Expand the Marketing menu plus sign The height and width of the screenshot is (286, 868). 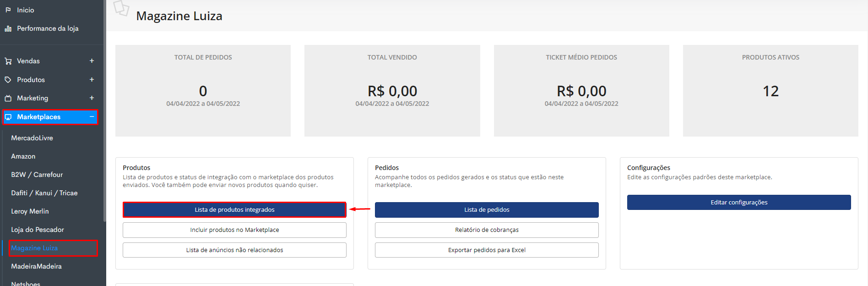92,98
